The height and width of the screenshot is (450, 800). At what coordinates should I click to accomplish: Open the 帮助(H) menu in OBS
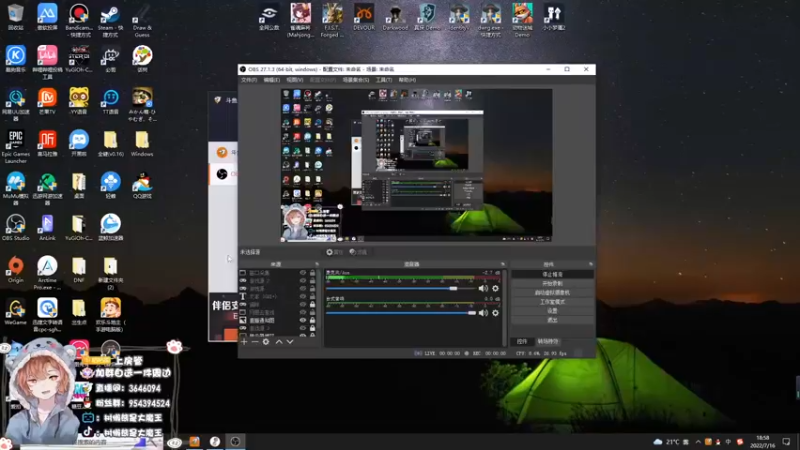click(407, 80)
